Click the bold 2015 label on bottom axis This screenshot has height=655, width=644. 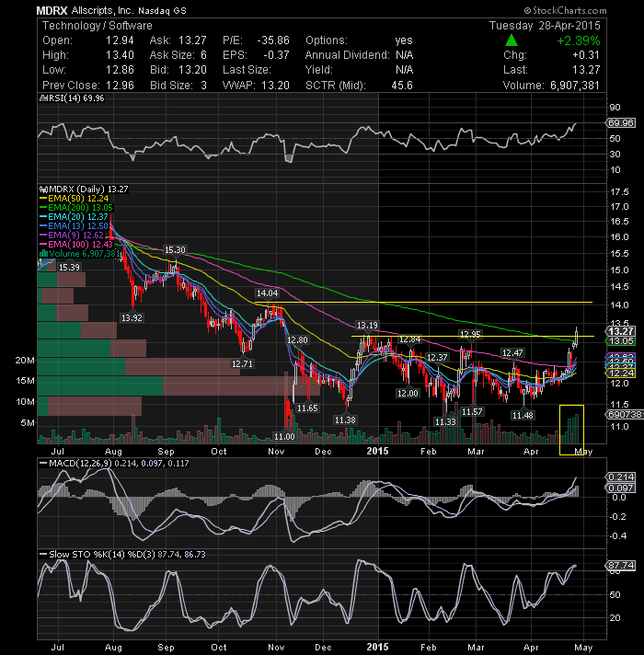coord(377,647)
